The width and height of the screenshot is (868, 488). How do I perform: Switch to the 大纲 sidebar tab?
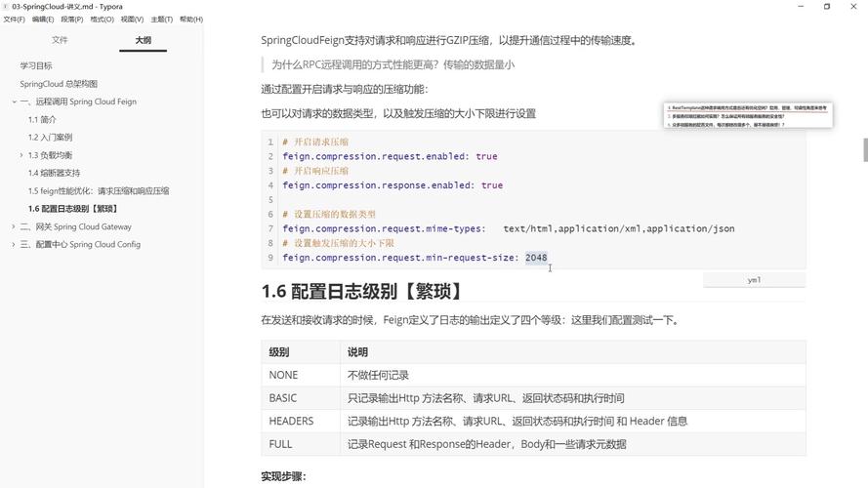(x=143, y=40)
